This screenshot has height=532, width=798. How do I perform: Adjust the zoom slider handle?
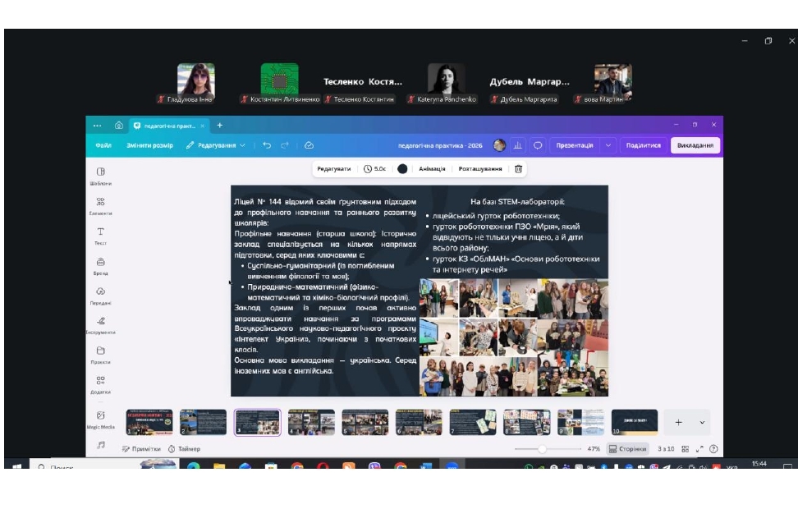tap(542, 448)
